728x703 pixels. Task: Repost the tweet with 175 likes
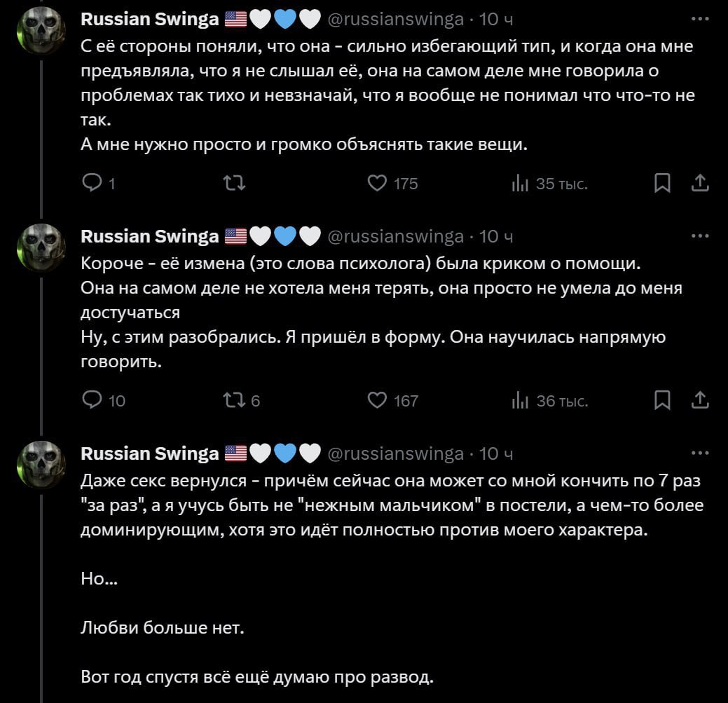coord(233,184)
